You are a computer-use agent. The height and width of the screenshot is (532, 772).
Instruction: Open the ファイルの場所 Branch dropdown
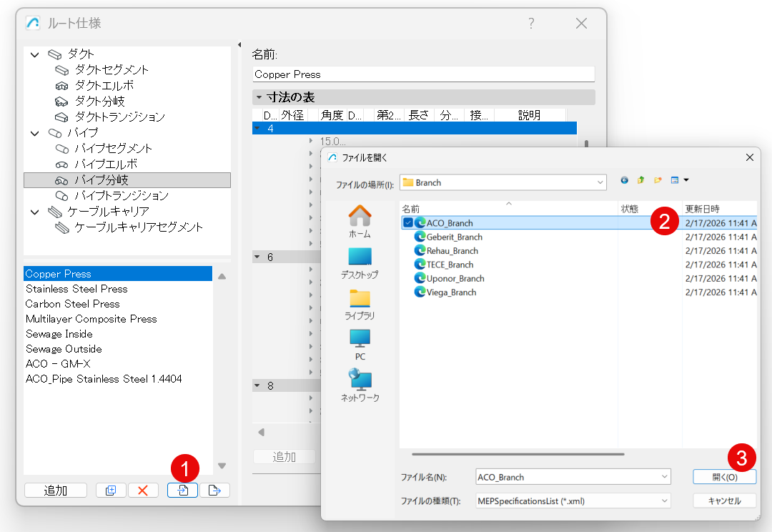pos(503,182)
